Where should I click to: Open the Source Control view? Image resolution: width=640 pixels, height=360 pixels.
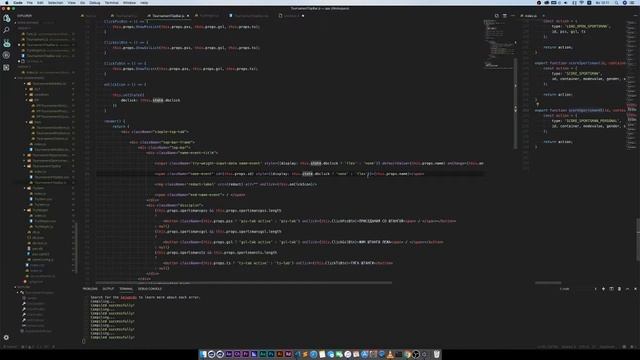[x=6, y=42]
